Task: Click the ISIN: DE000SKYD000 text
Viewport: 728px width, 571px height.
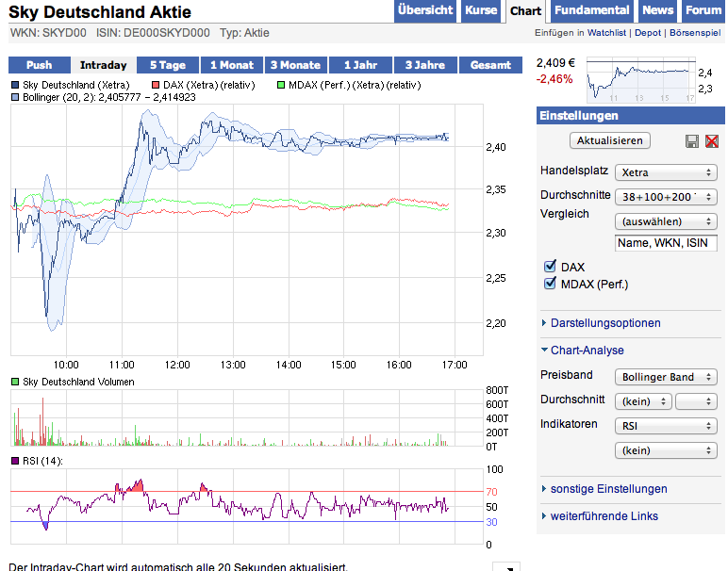Action: coord(153,33)
